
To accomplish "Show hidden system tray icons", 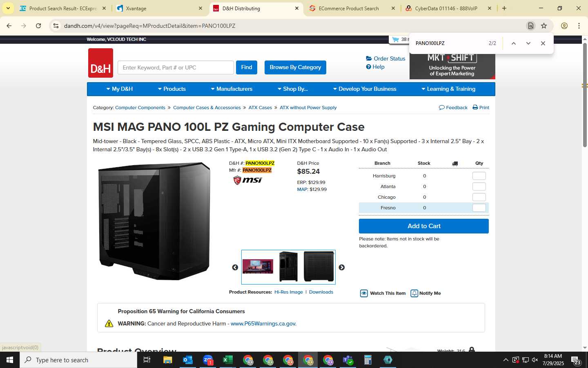I will [506, 360].
